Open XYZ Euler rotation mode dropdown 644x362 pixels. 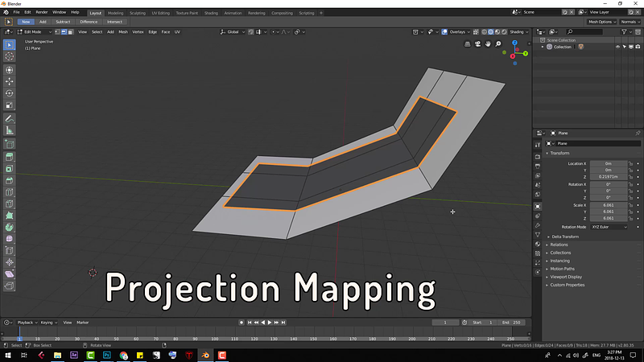coord(609,227)
